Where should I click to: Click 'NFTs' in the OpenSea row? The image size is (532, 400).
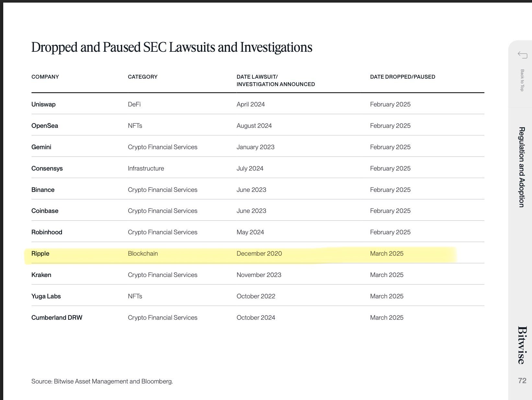[135, 126]
